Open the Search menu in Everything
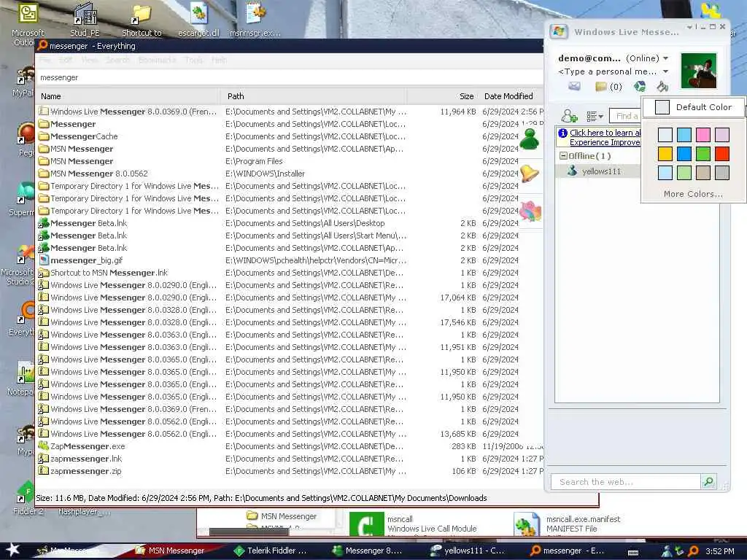This screenshot has height=560, width=747. (x=117, y=60)
